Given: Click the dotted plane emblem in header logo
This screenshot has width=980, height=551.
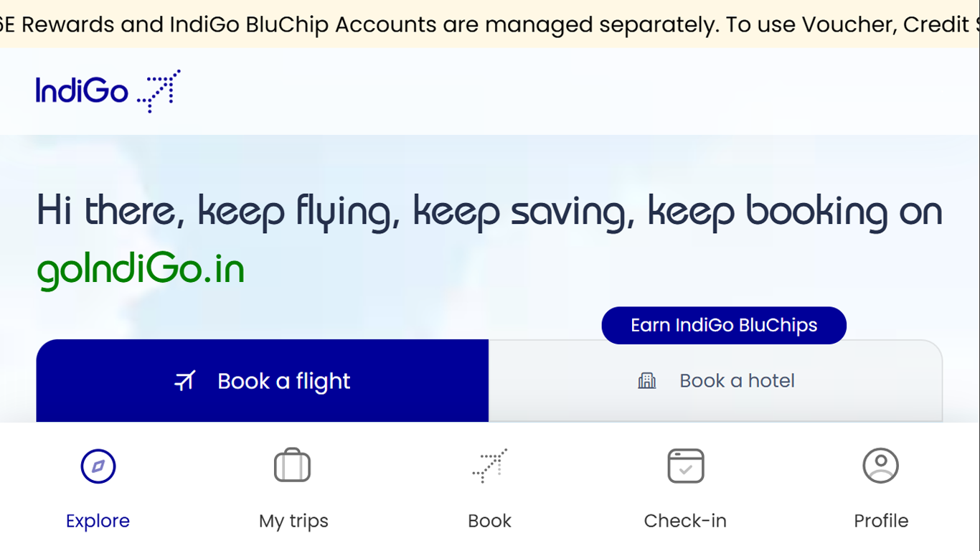Looking at the screenshot, I should coord(159,91).
